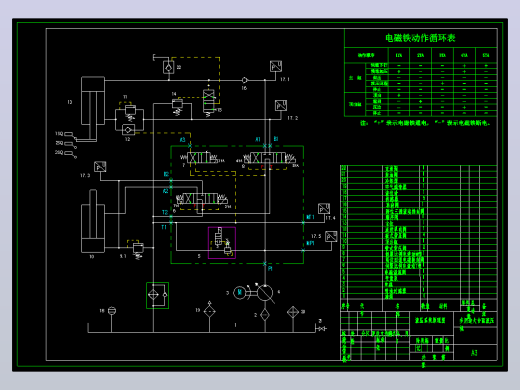Viewport: 520px width, 390px height.
Task: Select the variable pump symbol labeled 4
Action: pos(265,293)
